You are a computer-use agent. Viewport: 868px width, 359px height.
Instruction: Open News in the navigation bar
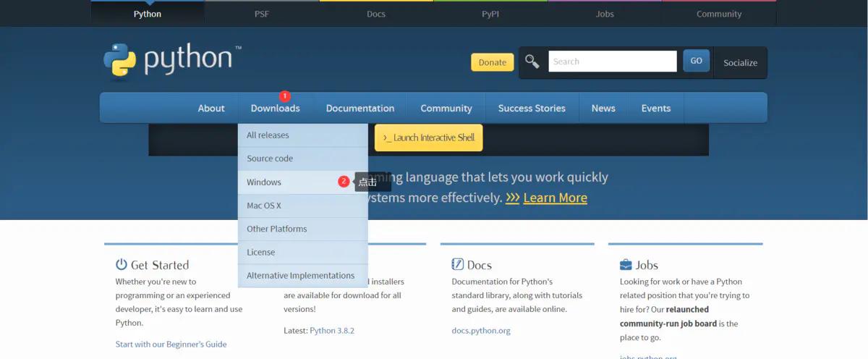603,108
